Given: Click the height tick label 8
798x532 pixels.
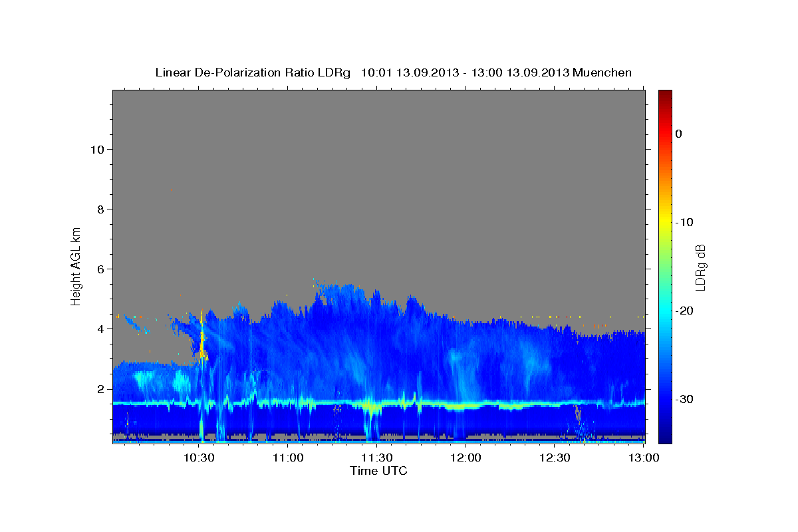Looking at the screenshot, I should click(x=99, y=209).
